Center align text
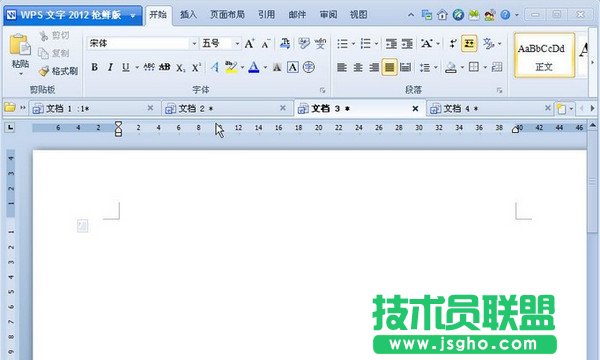600x360 pixels. 358,68
